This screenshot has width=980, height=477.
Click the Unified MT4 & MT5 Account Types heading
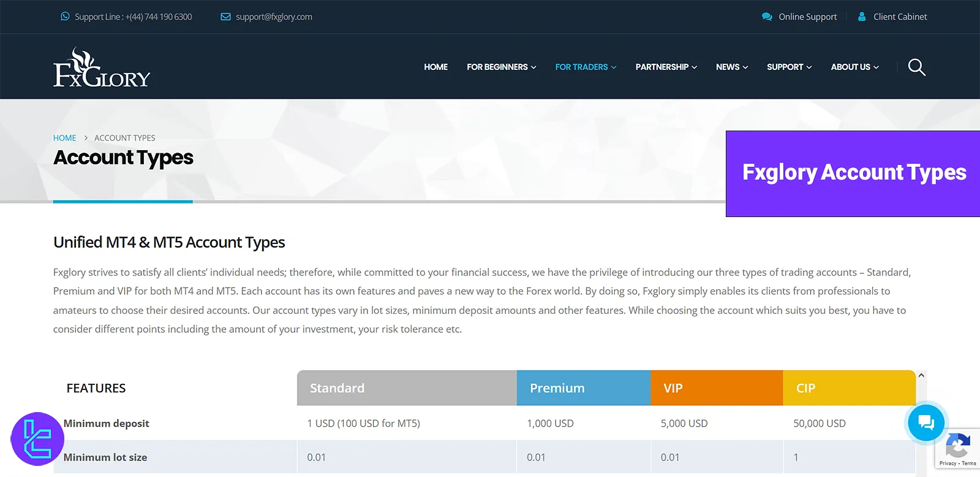[x=169, y=242]
